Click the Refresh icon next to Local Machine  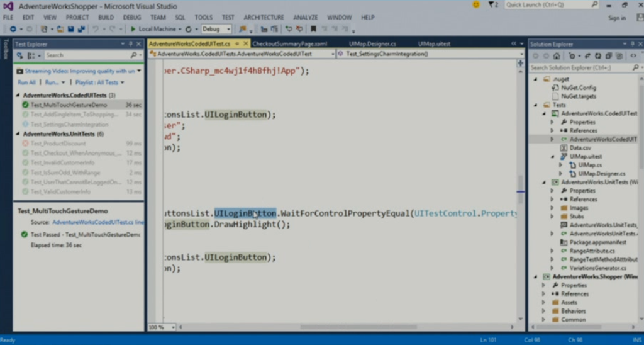click(x=189, y=29)
